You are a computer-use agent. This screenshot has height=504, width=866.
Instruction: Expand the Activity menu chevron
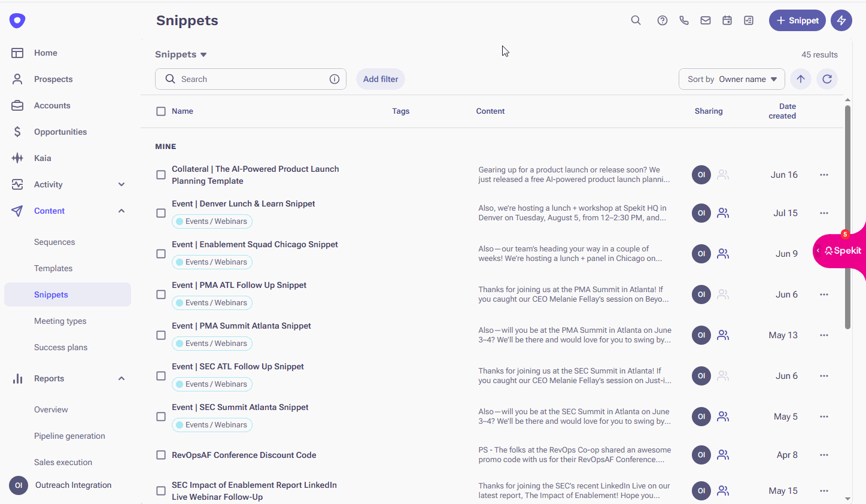[x=121, y=184]
